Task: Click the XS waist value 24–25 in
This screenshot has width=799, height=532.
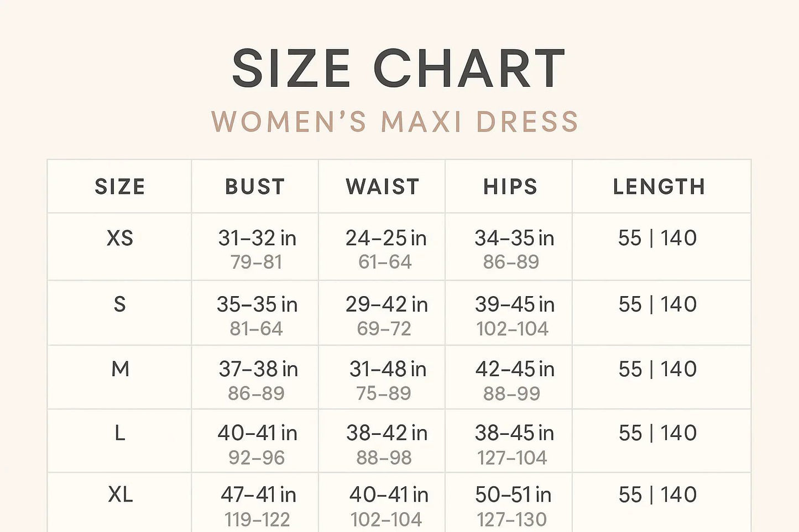Action: [386, 239]
